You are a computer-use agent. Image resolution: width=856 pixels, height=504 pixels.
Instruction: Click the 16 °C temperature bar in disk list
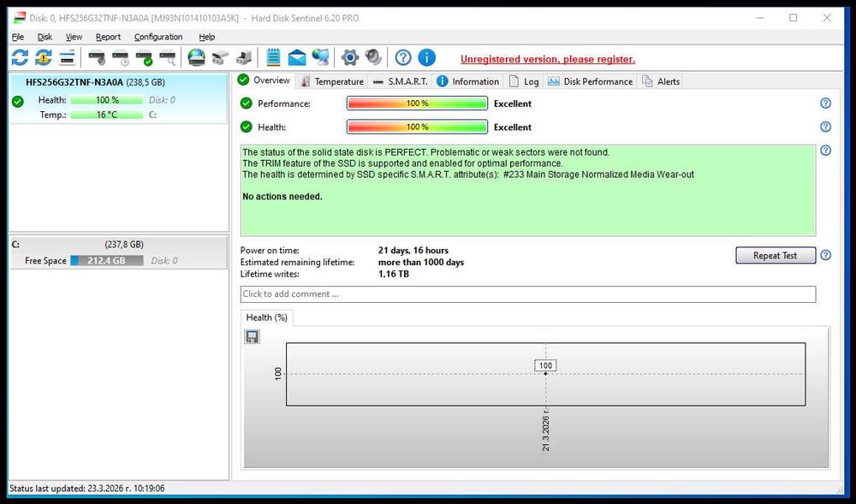(x=107, y=115)
